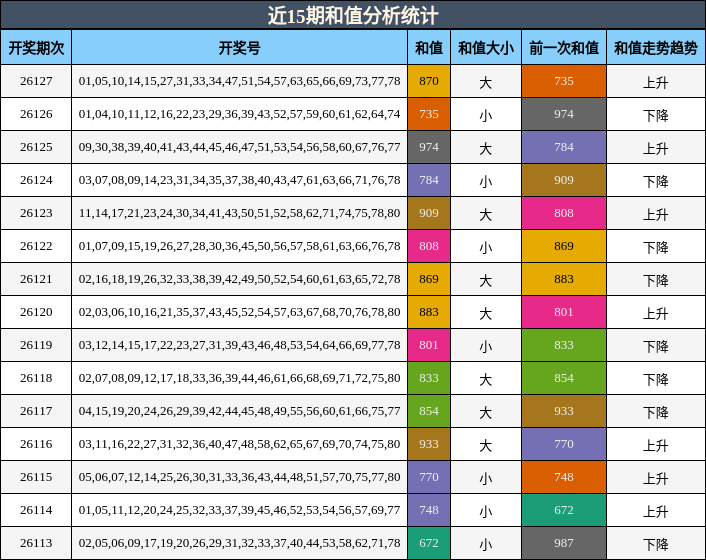Click the 和值 cell 854 in row 26117

[x=429, y=411]
